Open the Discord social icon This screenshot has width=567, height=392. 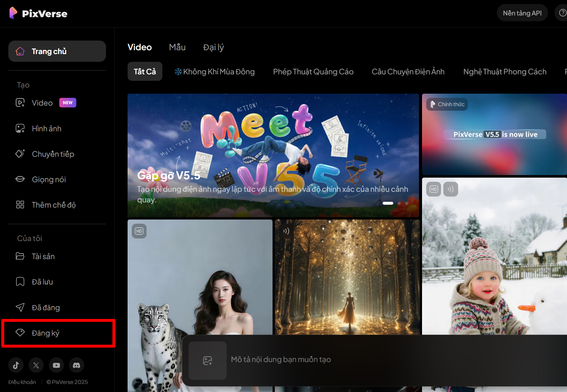click(x=76, y=365)
